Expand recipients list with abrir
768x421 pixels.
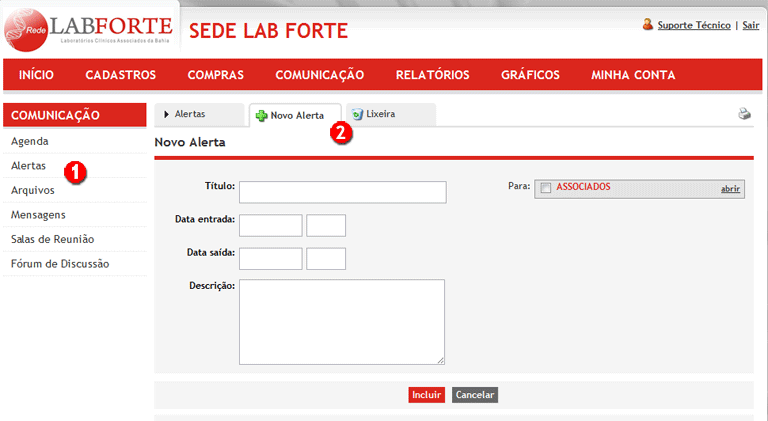[731, 188]
